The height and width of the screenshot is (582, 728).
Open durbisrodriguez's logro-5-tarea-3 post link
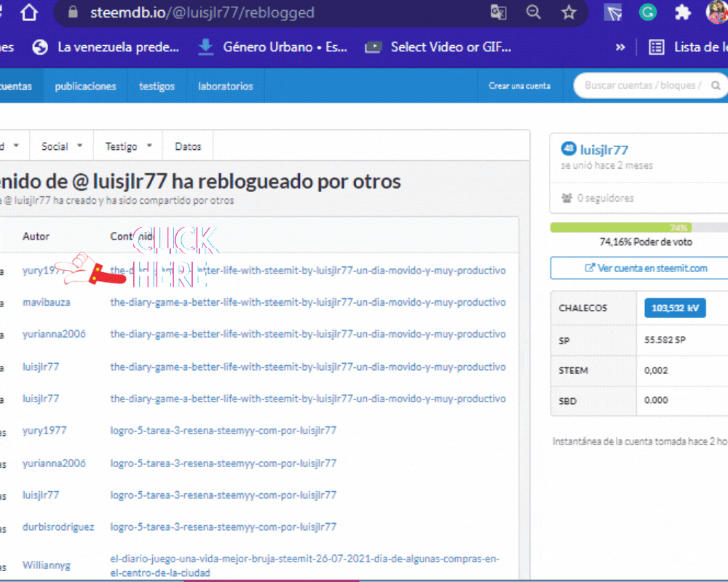tap(223, 527)
